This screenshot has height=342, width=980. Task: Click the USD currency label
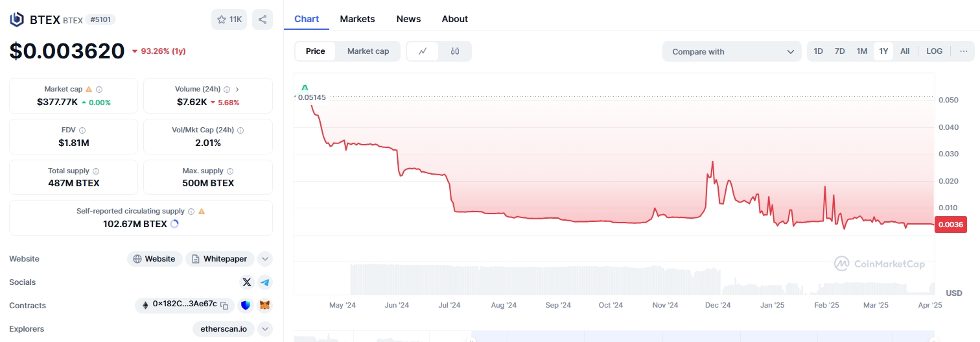point(954,293)
